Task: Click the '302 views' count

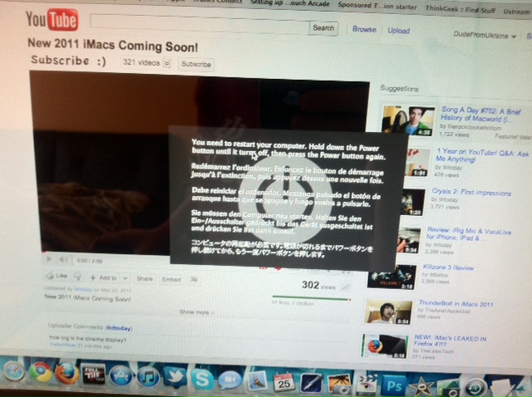Action: [318, 286]
